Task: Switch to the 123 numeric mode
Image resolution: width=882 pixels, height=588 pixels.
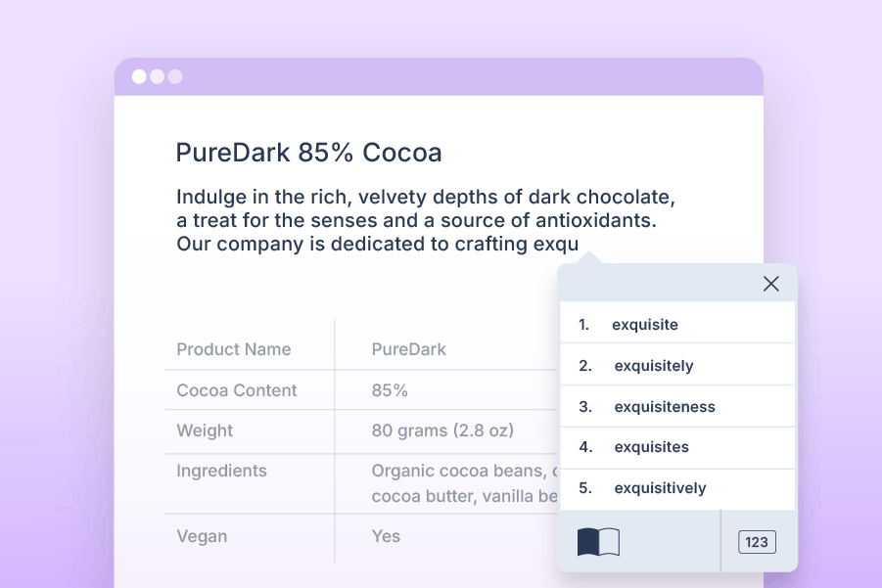Action: tap(757, 542)
